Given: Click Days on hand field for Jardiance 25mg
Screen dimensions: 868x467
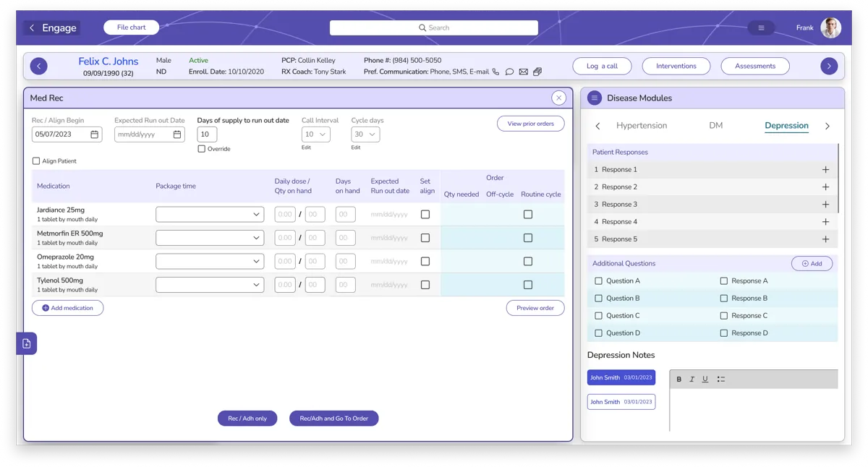Looking at the screenshot, I should tap(346, 215).
